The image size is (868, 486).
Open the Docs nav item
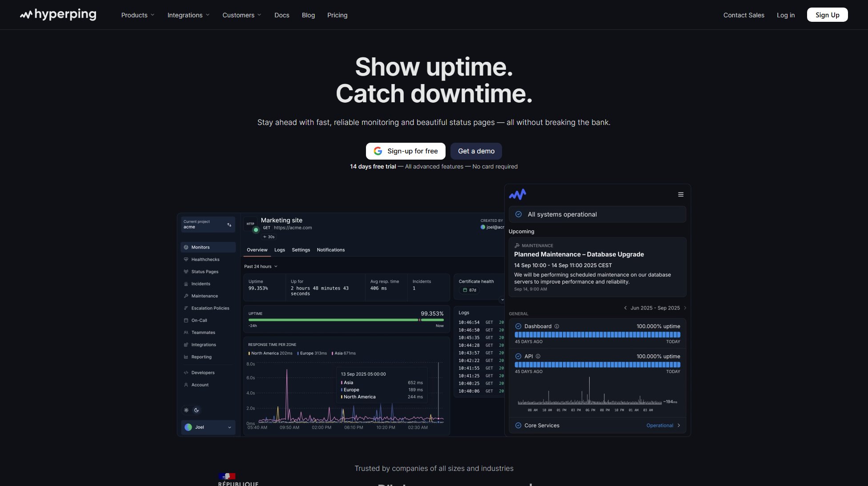point(282,15)
